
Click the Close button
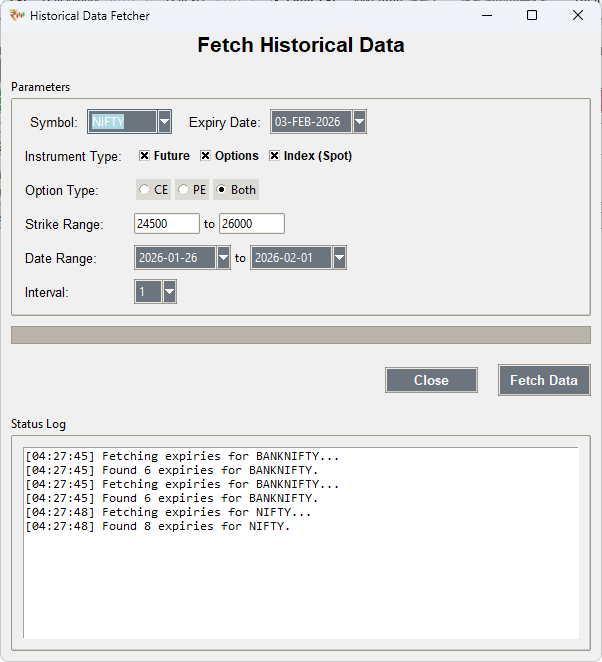(431, 380)
